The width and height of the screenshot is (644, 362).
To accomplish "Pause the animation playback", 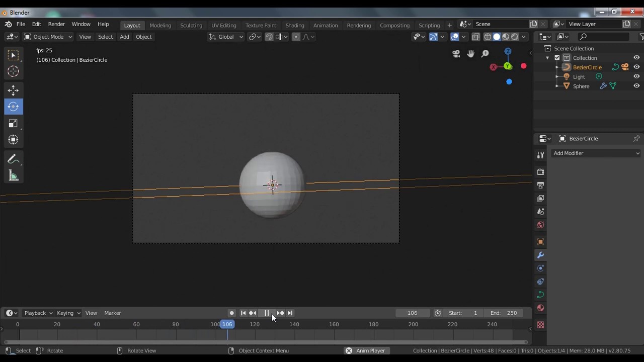I will [x=267, y=313].
